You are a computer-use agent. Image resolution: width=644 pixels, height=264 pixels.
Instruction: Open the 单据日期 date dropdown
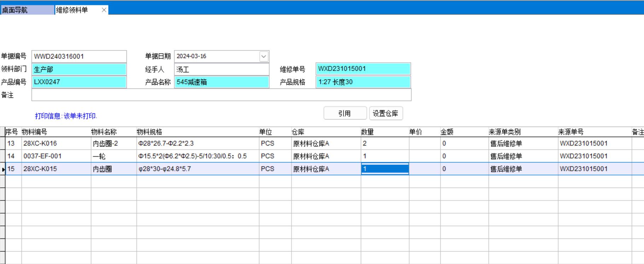(264, 57)
